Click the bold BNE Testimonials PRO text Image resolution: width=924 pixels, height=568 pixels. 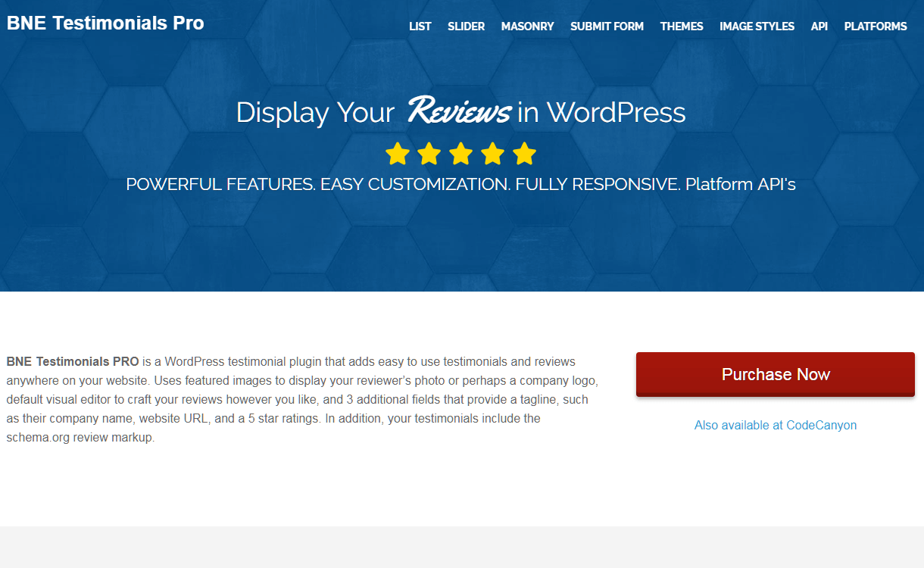(x=73, y=361)
